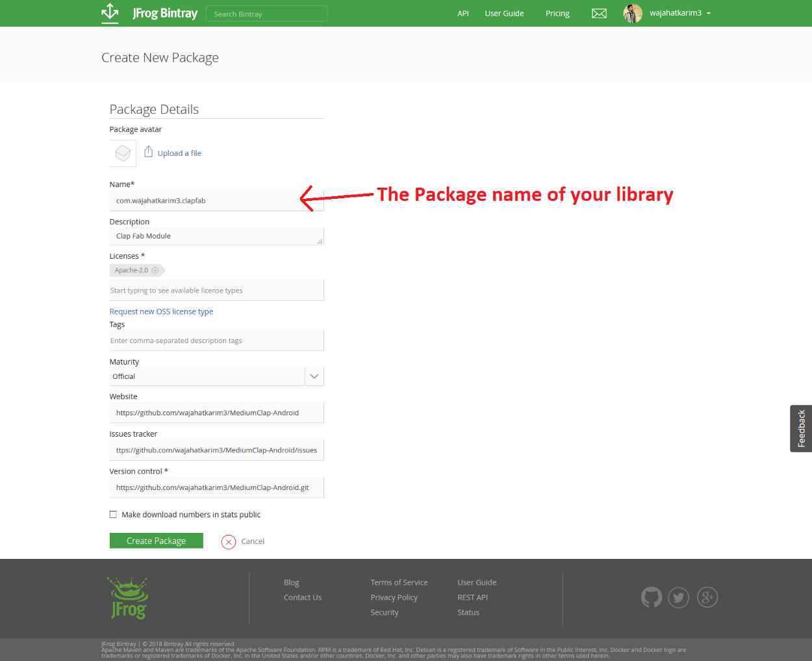Open the GitHub icon in the footer
Image resolution: width=812 pixels, height=661 pixels.
pyautogui.click(x=652, y=597)
